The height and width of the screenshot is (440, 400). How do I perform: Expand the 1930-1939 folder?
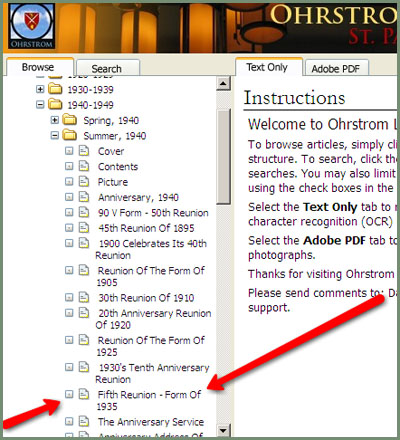pos(40,89)
